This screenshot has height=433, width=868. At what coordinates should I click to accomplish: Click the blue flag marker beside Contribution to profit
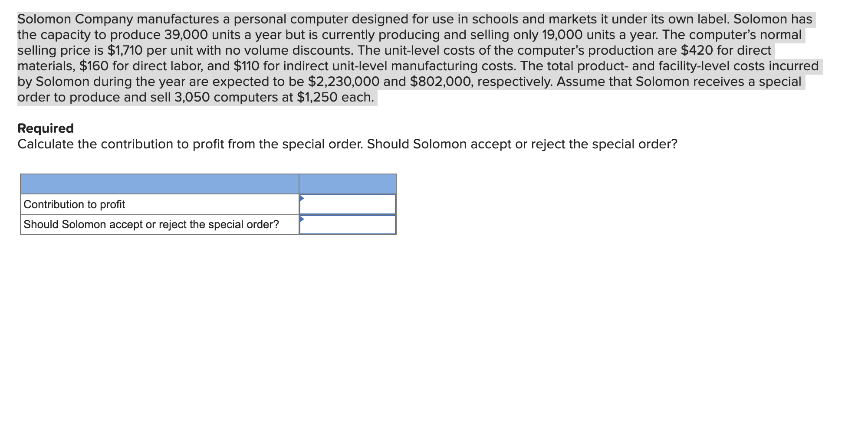(301, 197)
